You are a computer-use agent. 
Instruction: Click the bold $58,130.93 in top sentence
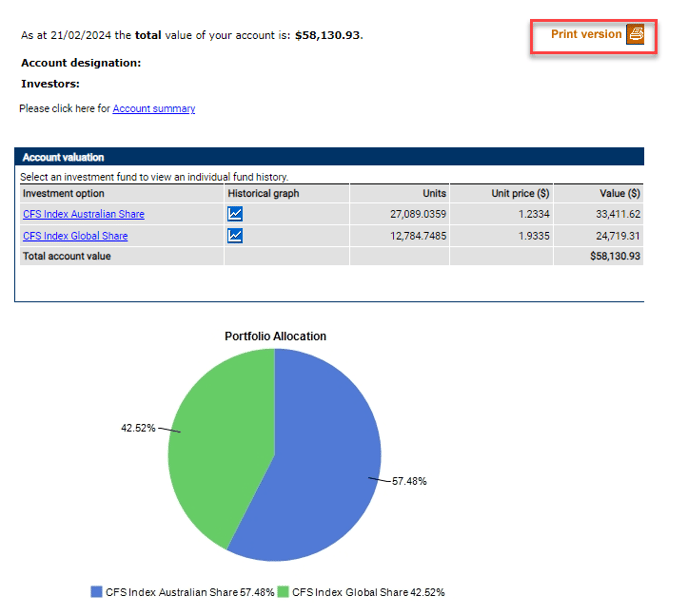[327, 35]
